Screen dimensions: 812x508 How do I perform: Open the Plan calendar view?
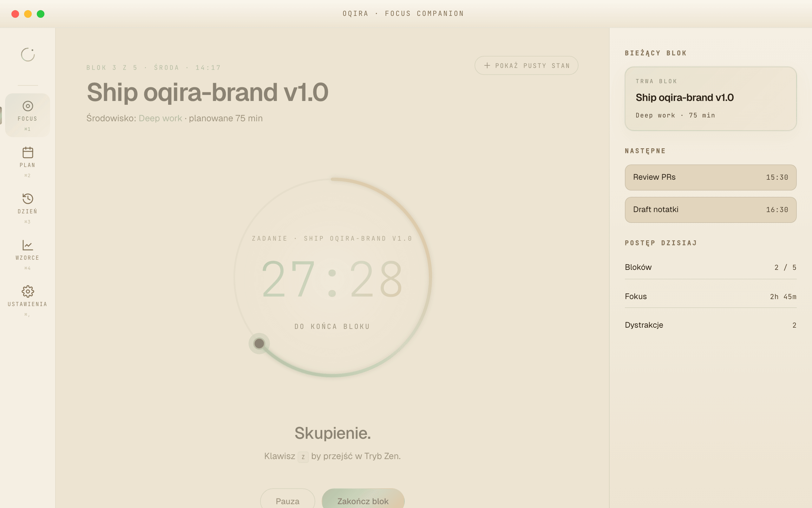click(28, 162)
